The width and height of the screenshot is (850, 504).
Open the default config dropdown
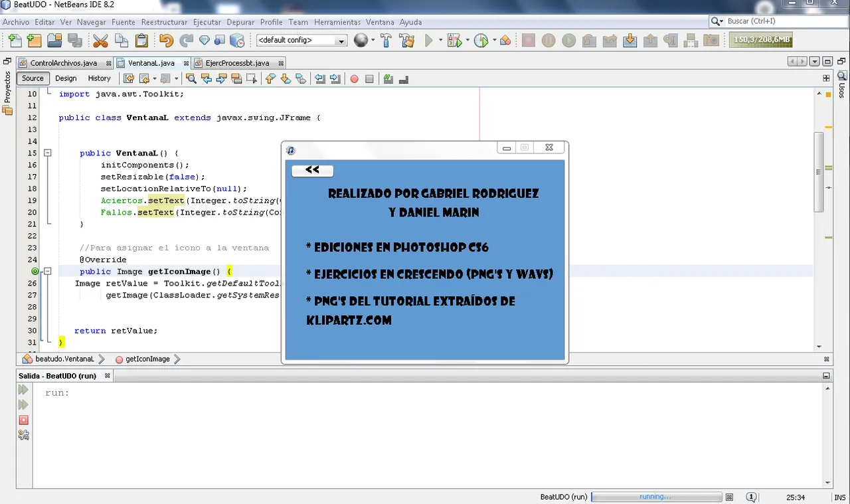pyautogui.click(x=302, y=41)
